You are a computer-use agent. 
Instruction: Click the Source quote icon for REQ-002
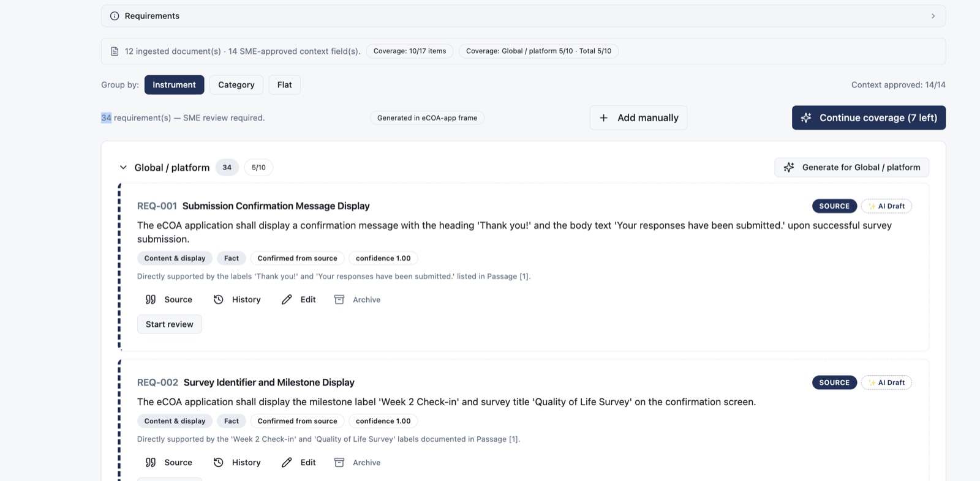151,462
